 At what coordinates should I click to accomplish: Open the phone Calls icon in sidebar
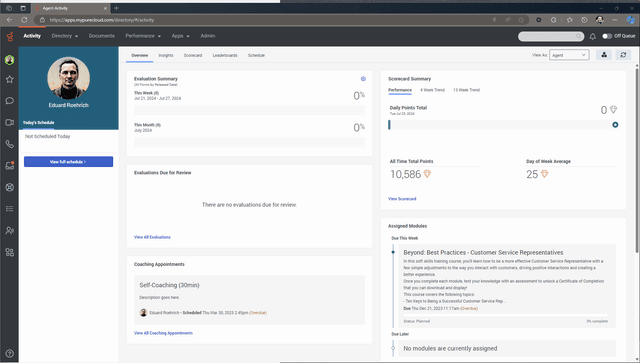pos(9,144)
